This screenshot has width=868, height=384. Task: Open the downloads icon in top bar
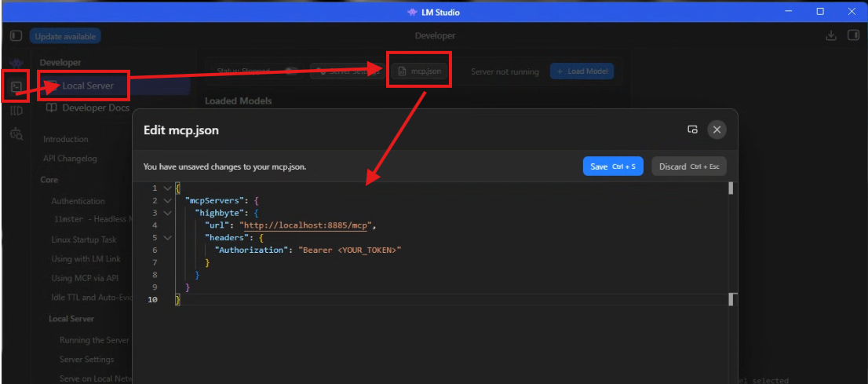pyautogui.click(x=830, y=35)
